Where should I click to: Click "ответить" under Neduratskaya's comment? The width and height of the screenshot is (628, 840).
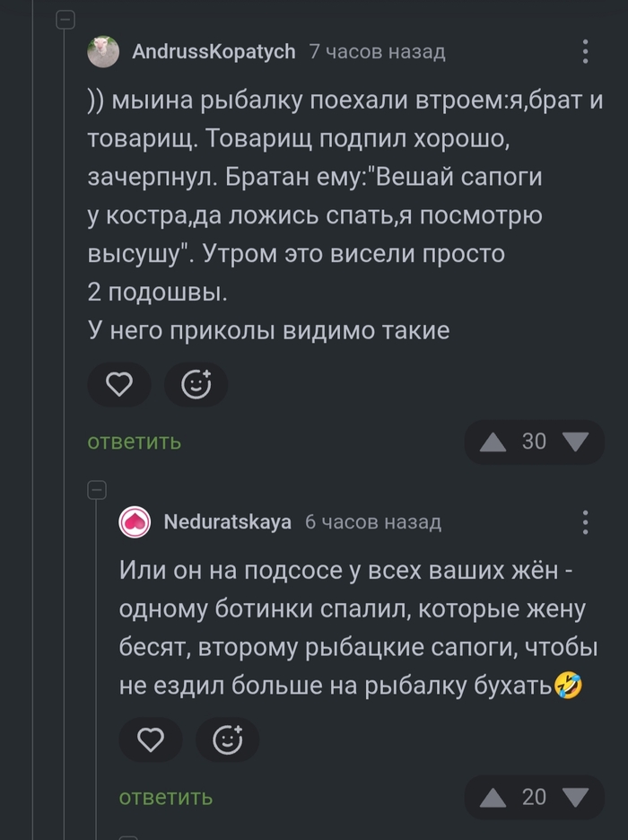[166, 797]
